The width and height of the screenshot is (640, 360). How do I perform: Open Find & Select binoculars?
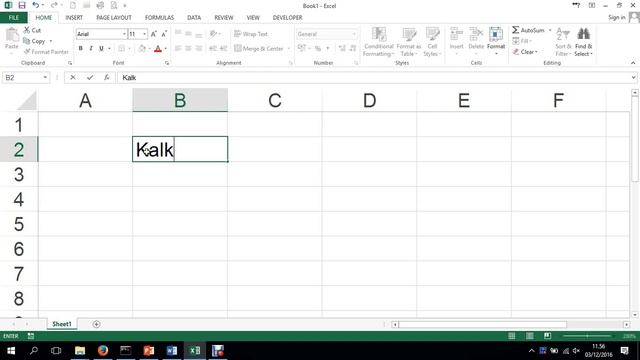[583, 42]
